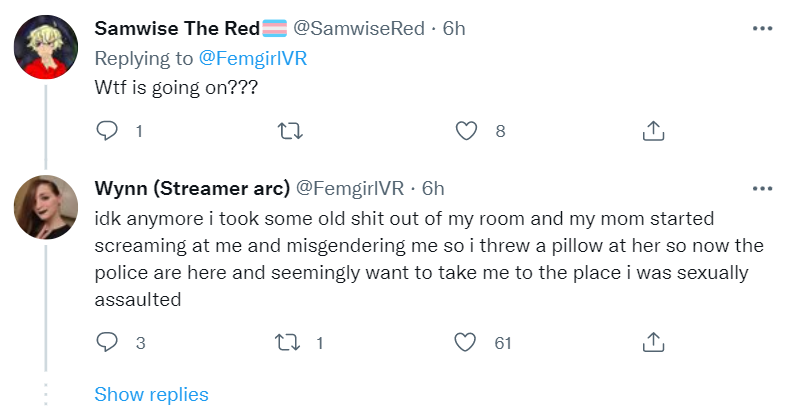
Task: Open Samwise The Red's profile name
Action: pyautogui.click(x=177, y=28)
